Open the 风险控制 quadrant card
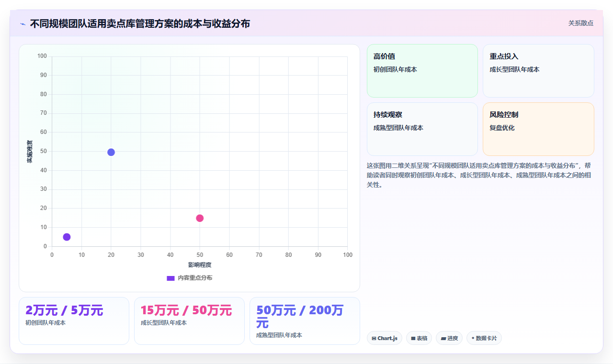This screenshot has width=613, height=364. pos(538,129)
